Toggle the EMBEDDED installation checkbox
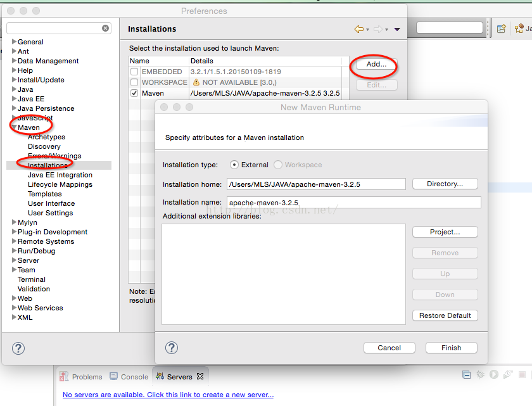532x406 pixels. coord(134,72)
